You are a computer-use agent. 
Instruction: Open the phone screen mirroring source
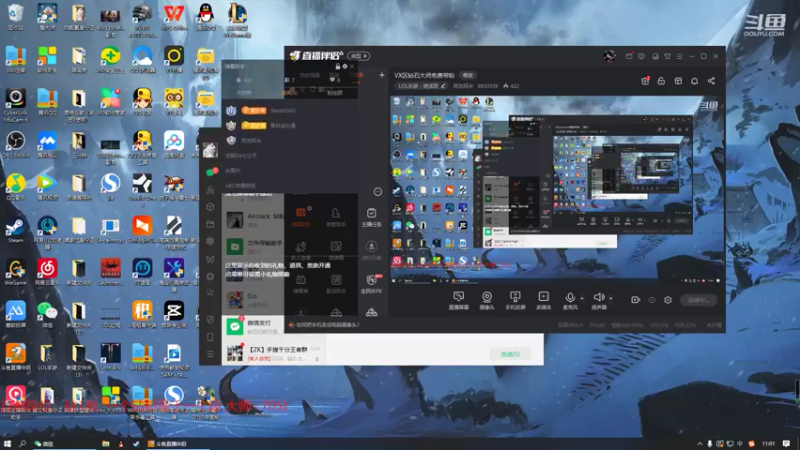(x=515, y=300)
